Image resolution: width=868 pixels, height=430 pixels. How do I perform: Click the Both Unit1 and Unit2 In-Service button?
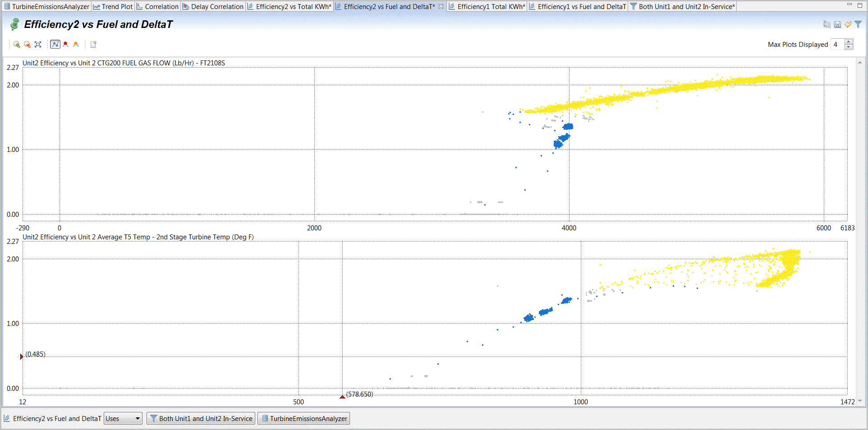(201, 418)
